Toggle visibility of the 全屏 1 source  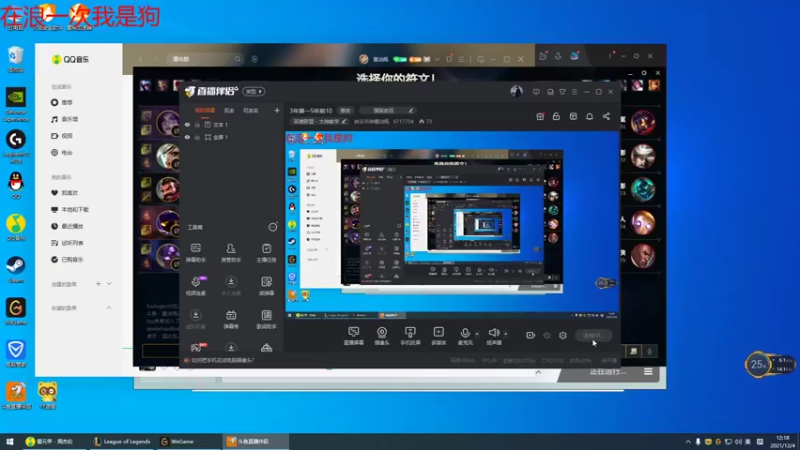click(x=187, y=137)
